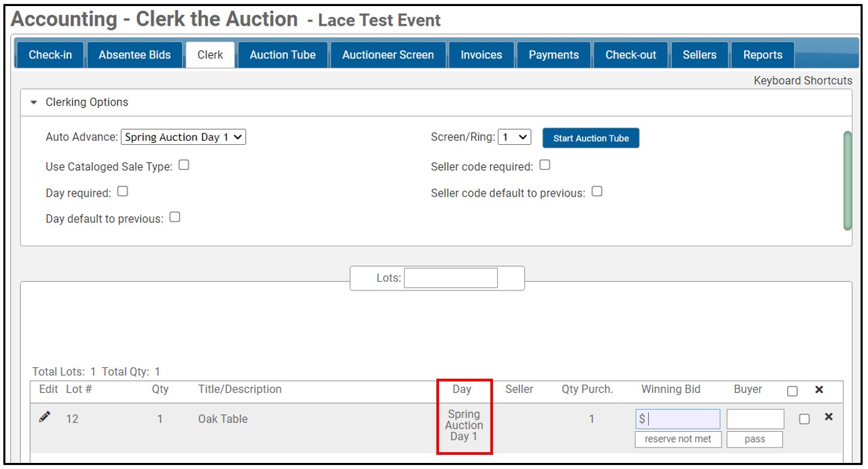
Task: Switch to the Absentee Bids tab
Action: pos(135,55)
